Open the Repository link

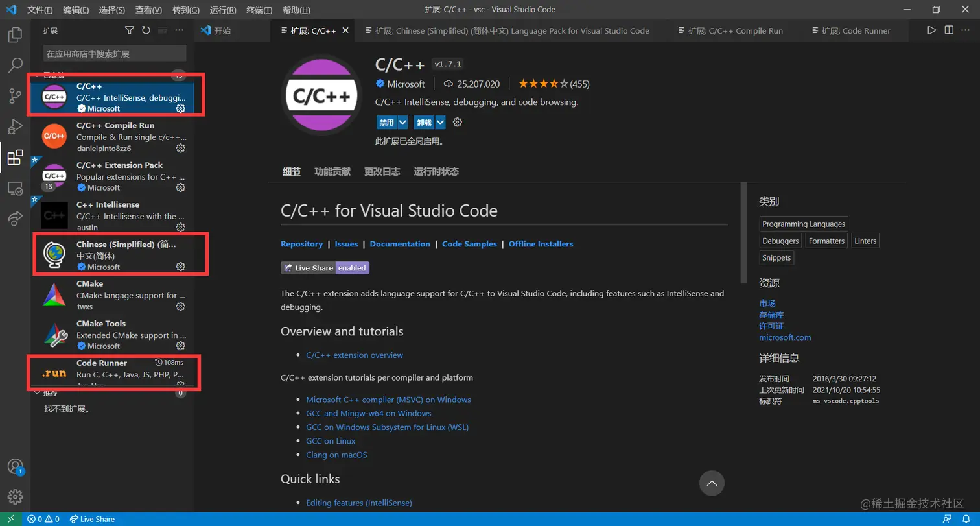[301, 244]
